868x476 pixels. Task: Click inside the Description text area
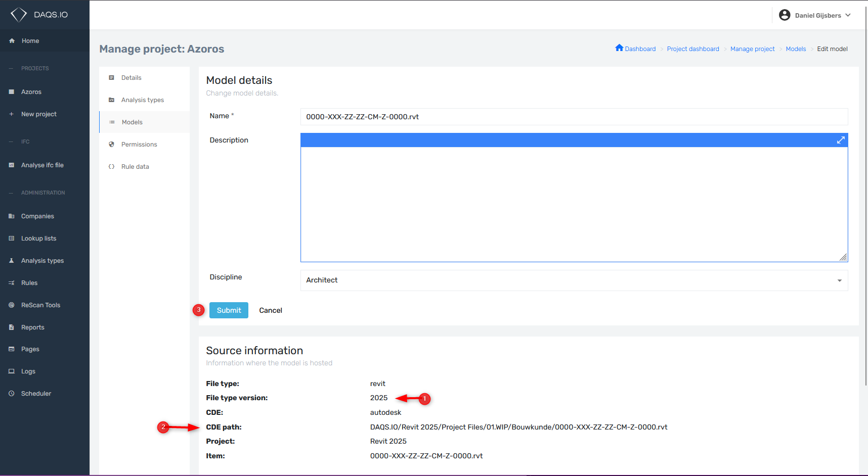574,204
